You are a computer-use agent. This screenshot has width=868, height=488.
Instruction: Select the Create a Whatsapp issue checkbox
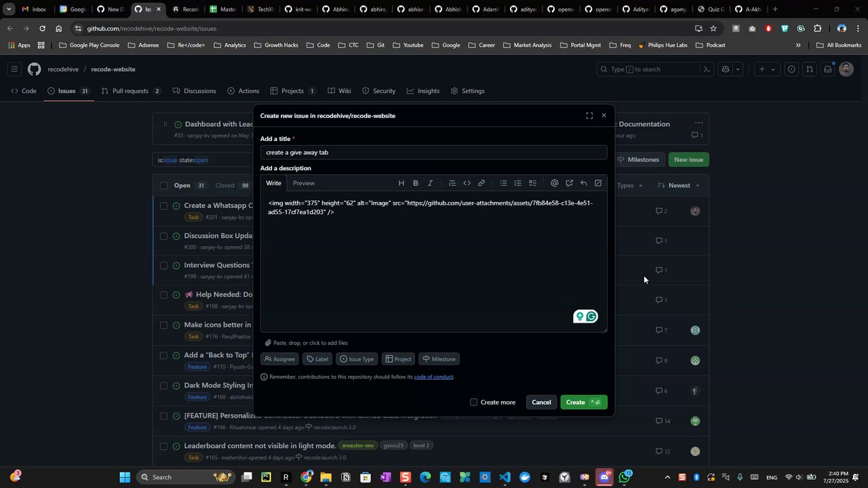pyautogui.click(x=163, y=206)
